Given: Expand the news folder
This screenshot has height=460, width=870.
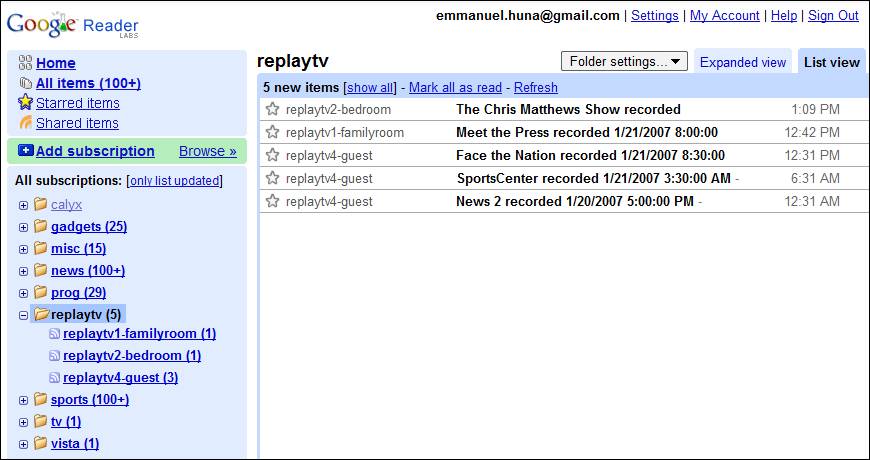Looking at the screenshot, I should click(x=23, y=271).
